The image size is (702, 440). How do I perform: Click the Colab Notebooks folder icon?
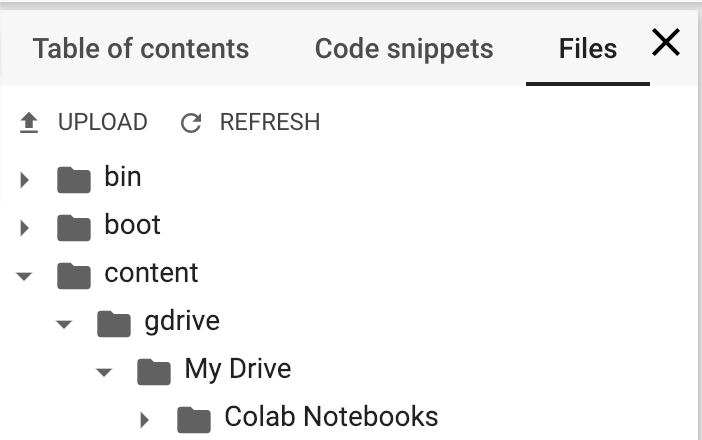[193, 420]
